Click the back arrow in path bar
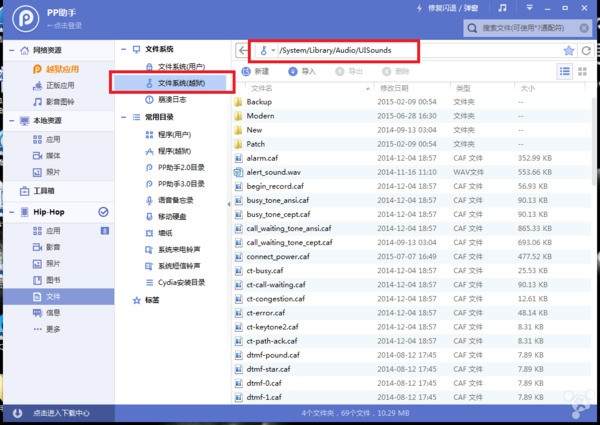Viewport: 600px width, 425px height. [243, 50]
